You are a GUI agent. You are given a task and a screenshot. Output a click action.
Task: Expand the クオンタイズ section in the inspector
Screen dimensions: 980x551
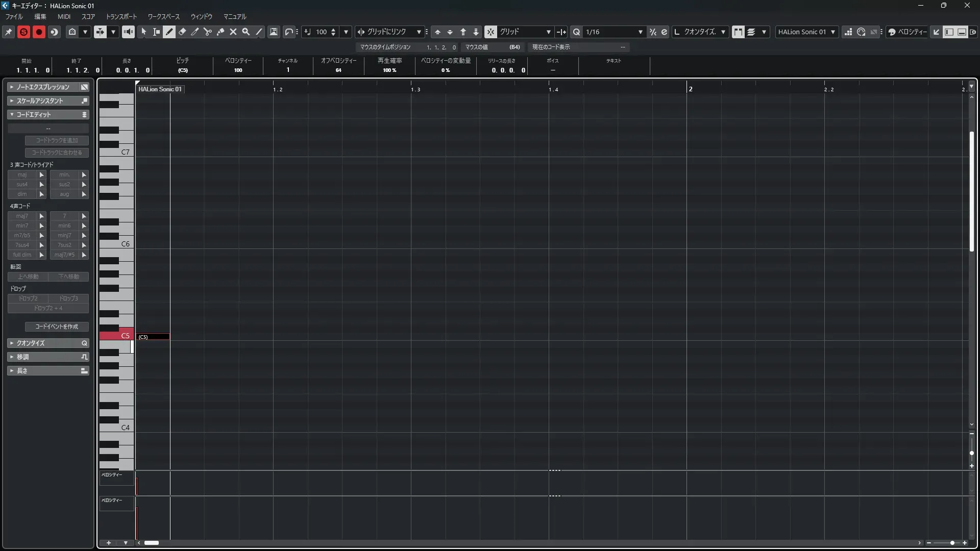[48, 343]
